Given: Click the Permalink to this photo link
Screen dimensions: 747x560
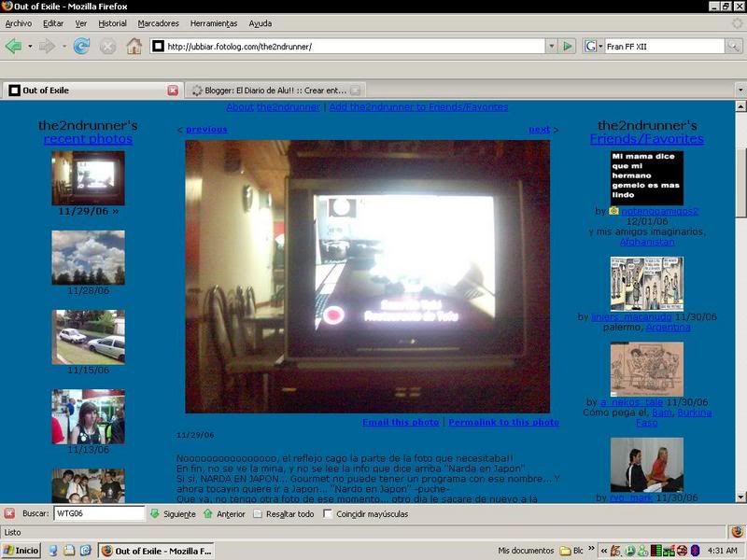Looking at the screenshot, I should coord(503,423).
